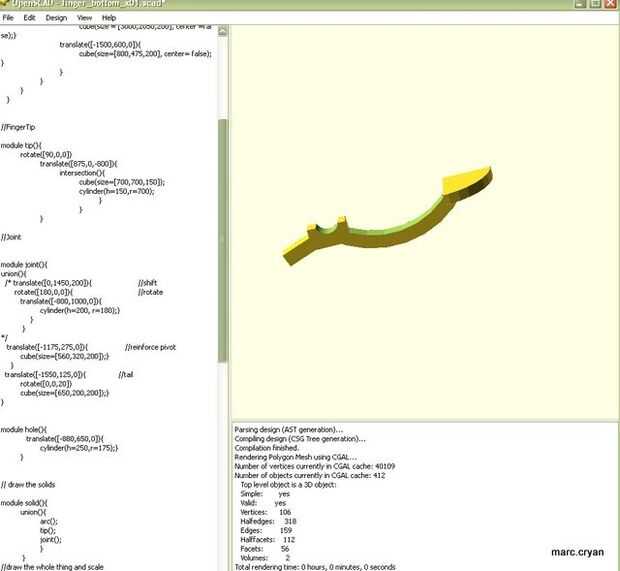This screenshot has height=571, width=620.
Task: Click 'cube(size=[800,475,200], center= false);' line
Action: coord(146,54)
